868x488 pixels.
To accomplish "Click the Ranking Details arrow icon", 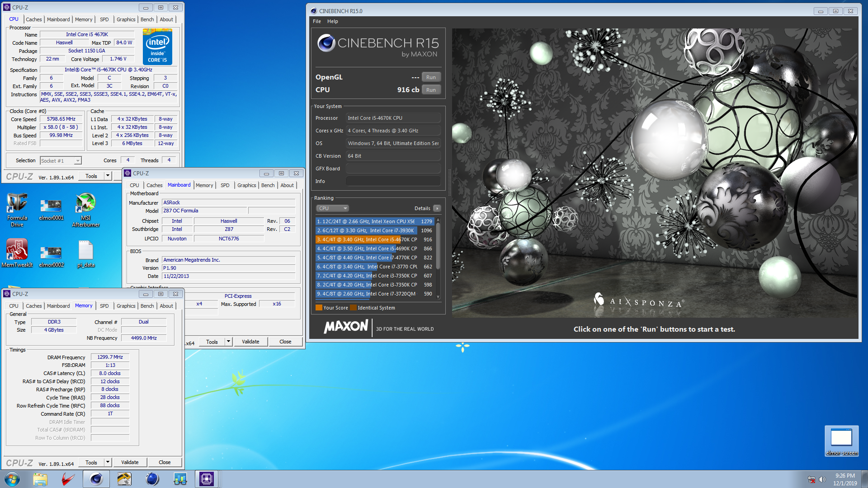I will tap(437, 208).
